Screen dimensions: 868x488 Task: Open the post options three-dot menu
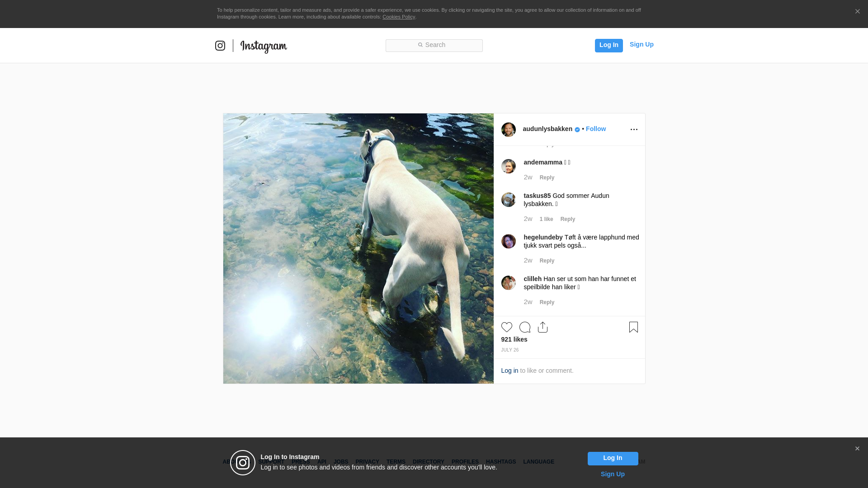click(x=634, y=130)
